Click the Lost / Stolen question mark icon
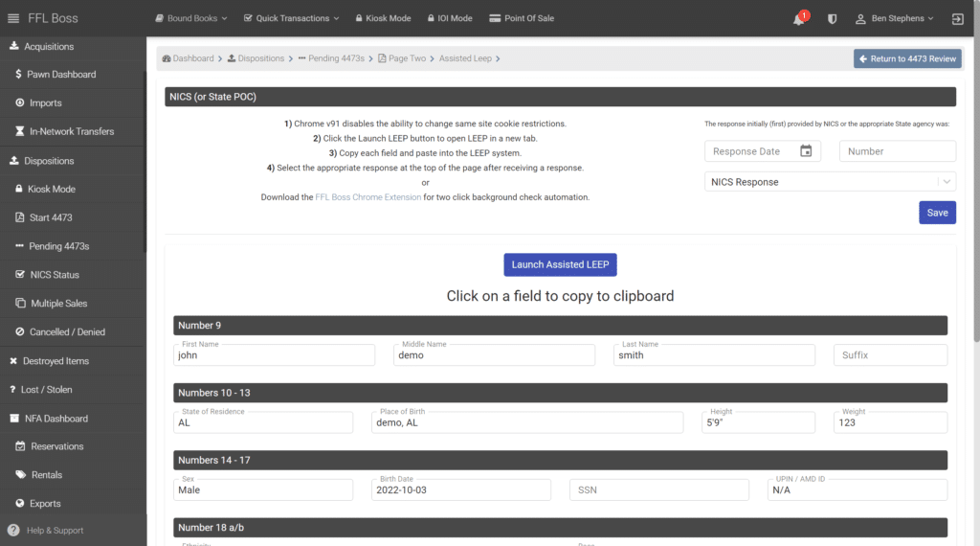 point(12,389)
